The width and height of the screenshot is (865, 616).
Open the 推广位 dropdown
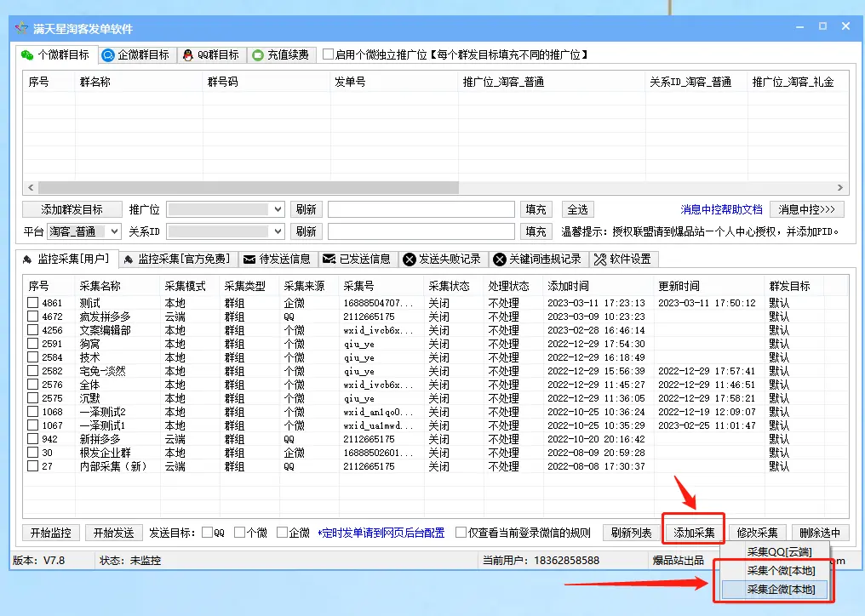point(226,209)
